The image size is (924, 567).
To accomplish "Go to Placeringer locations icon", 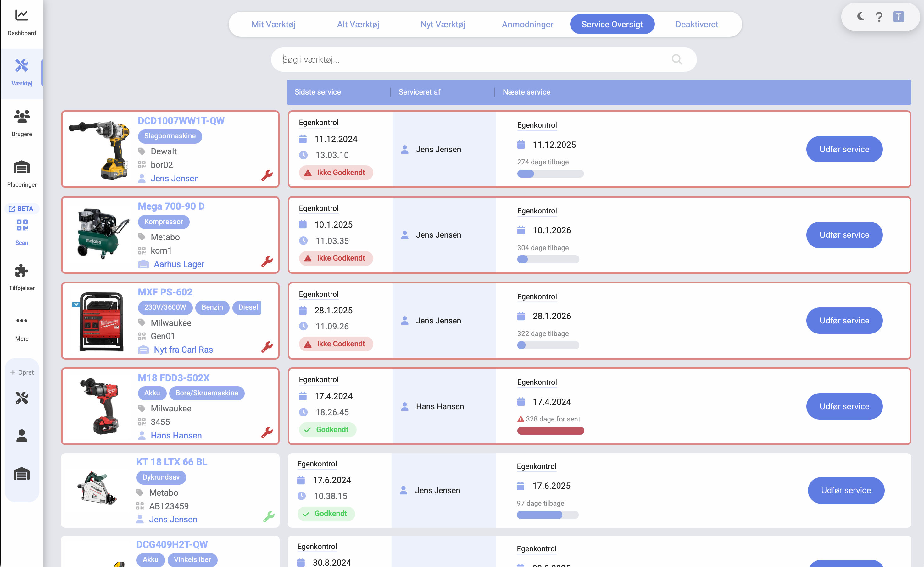I will 22,167.
